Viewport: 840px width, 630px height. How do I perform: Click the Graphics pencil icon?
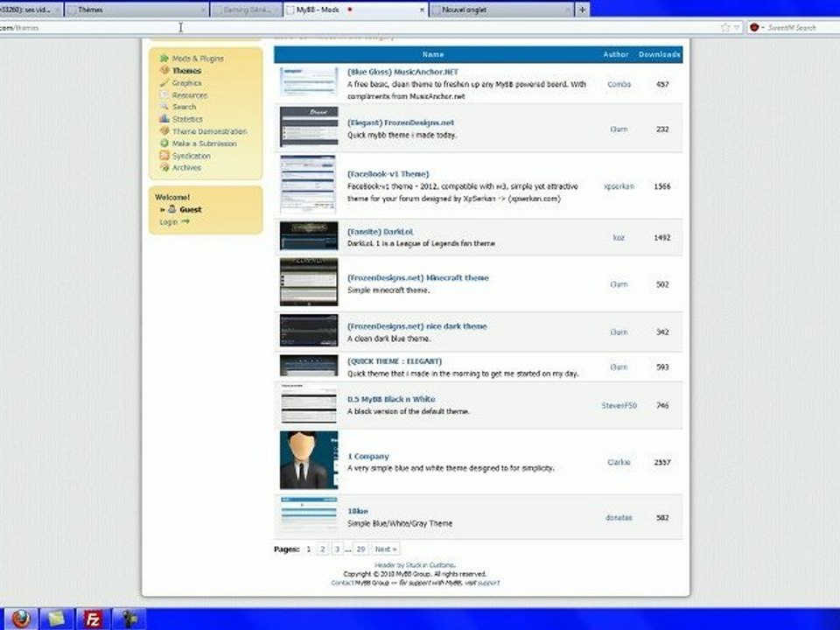[x=164, y=82]
